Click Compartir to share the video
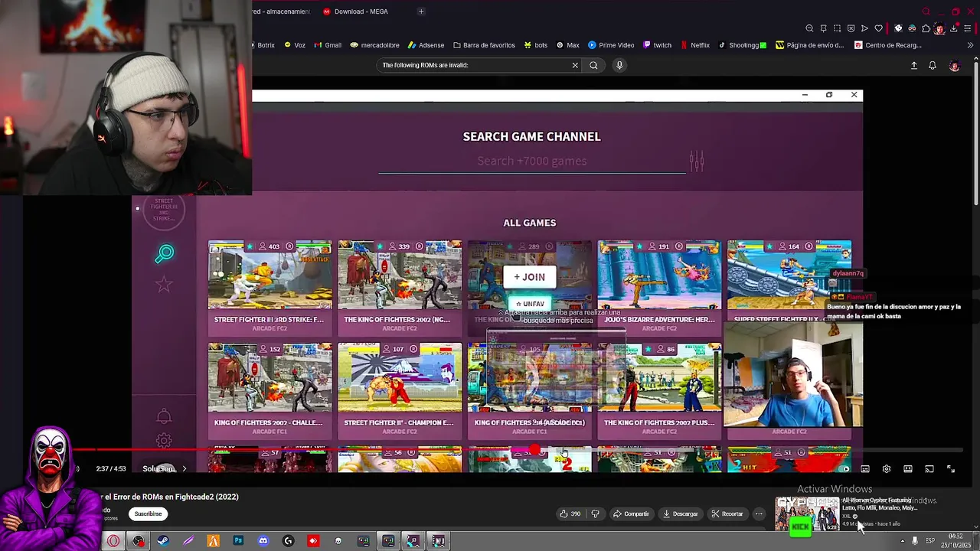 pyautogui.click(x=631, y=514)
